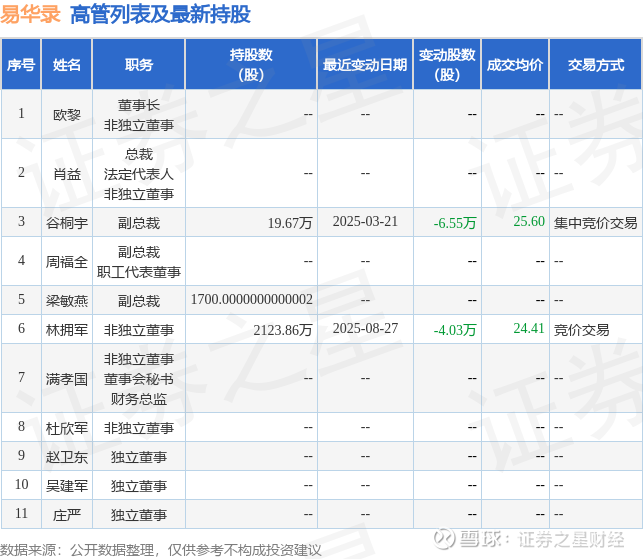Click the 2123.86万 shareholding value
The height and width of the screenshot is (559, 643).
(x=283, y=330)
